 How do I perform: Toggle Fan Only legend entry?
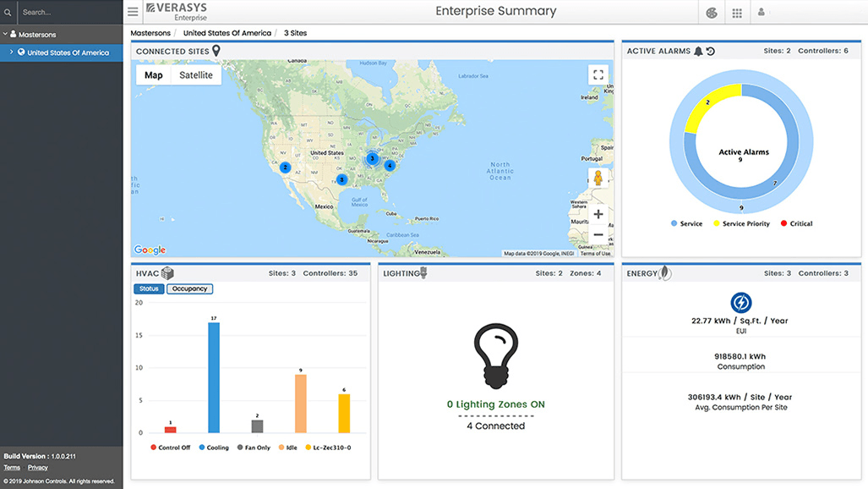[254, 448]
